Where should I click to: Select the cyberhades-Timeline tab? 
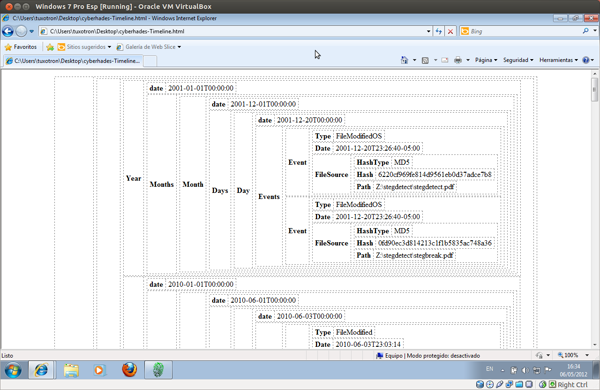[x=73, y=61]
